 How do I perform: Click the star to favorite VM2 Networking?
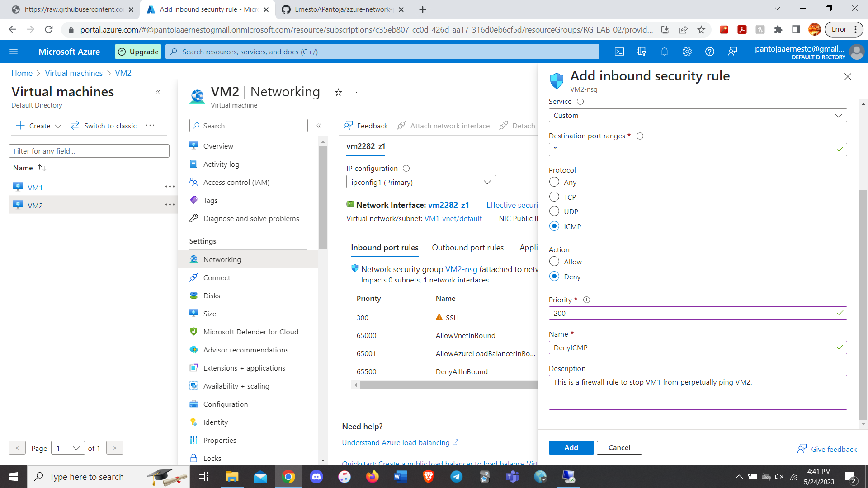(x=338, y=92)
